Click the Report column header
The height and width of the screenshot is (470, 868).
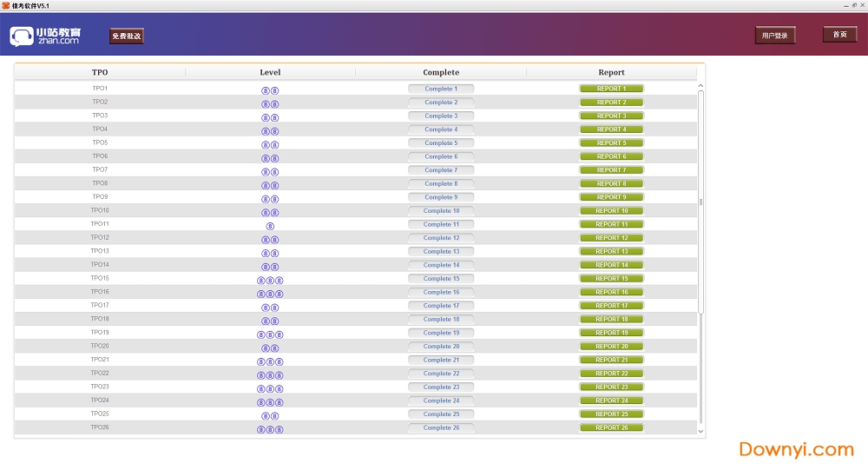[611, 72]
